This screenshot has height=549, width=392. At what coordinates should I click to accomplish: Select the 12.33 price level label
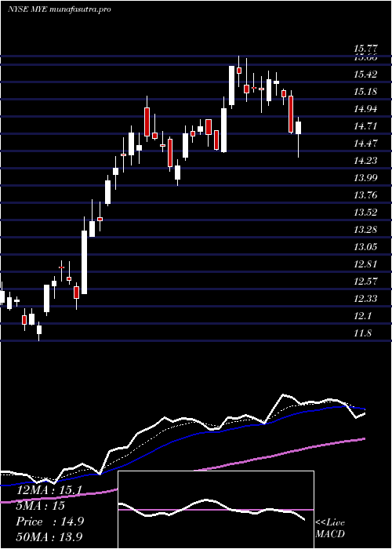pyautogui.click(x=365, y=299)
